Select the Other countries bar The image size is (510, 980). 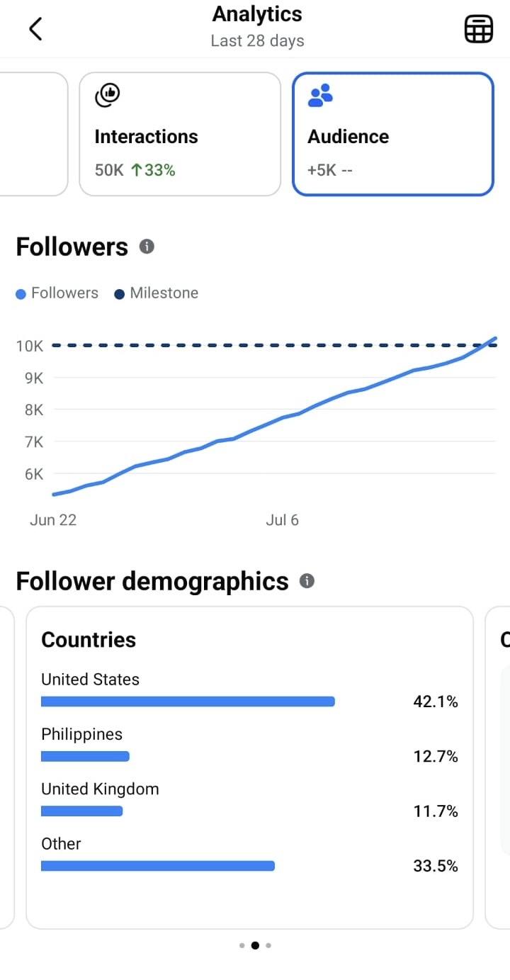158,865
